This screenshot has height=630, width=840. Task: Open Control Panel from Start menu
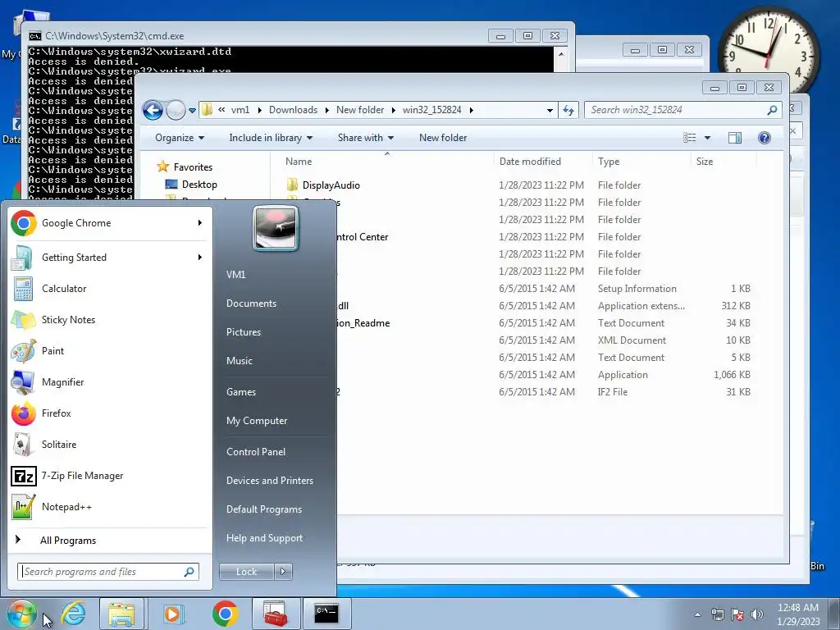(x=256, y=452)
